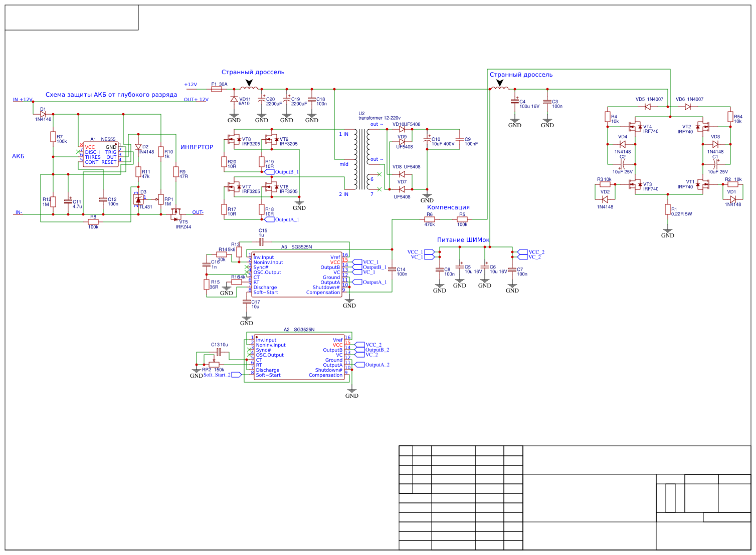This screenshot has height=555, width=756.
Task: Click the C15 1u capacitor
Action: pos(262,242)
